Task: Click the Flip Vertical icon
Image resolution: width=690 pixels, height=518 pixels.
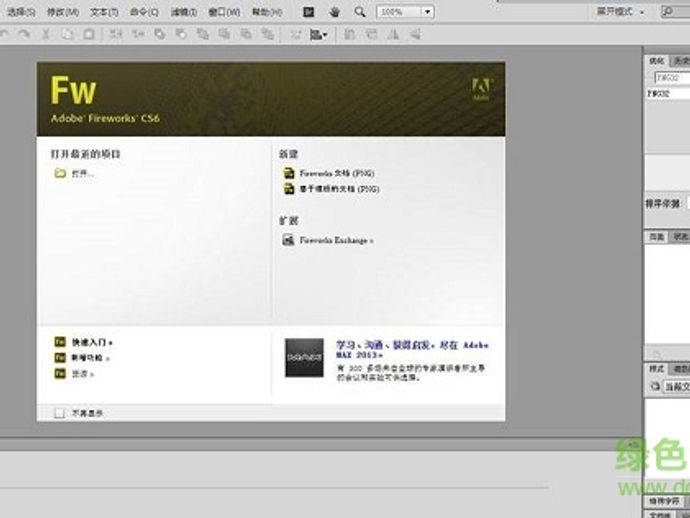Action: click(415, 34)
